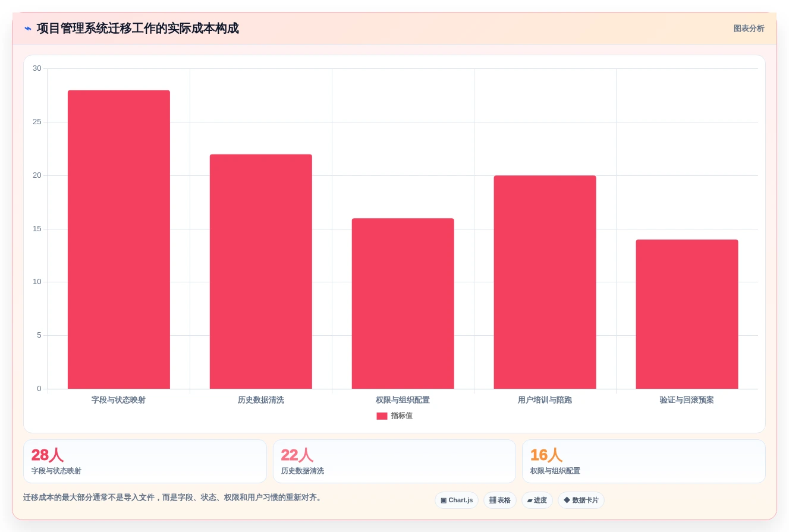Click the y-axis value 30

click(37, 68)
